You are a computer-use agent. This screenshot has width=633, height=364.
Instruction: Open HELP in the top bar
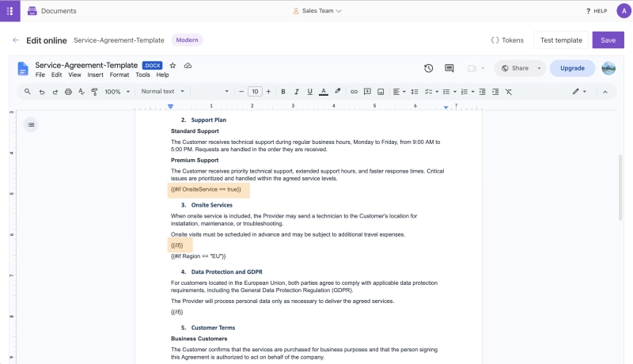[597, 11]
